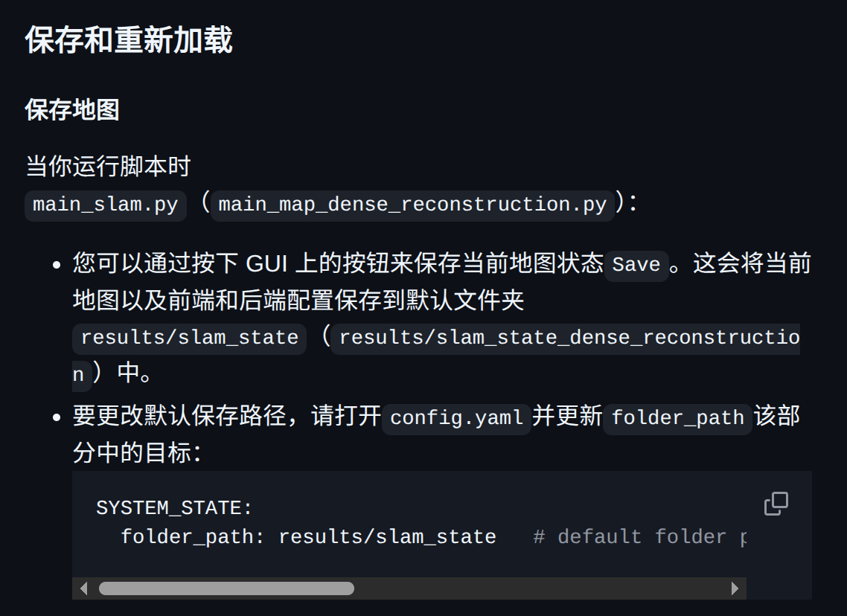Screen dimensions: 847x616
Task: Click the folder_path: results/slam_state code line
Action: [308, 536]
